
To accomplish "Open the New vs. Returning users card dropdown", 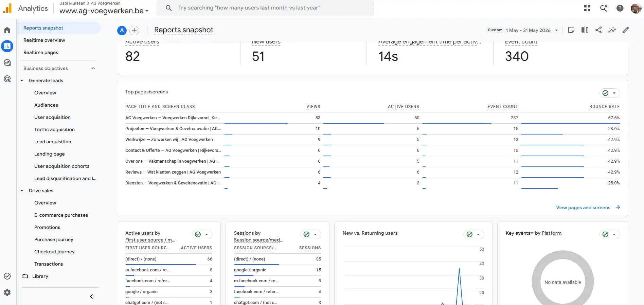I will point(474,234).
